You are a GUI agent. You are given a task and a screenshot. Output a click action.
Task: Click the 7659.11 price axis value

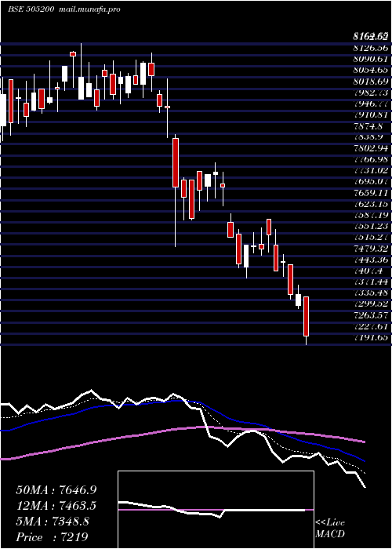370,193
